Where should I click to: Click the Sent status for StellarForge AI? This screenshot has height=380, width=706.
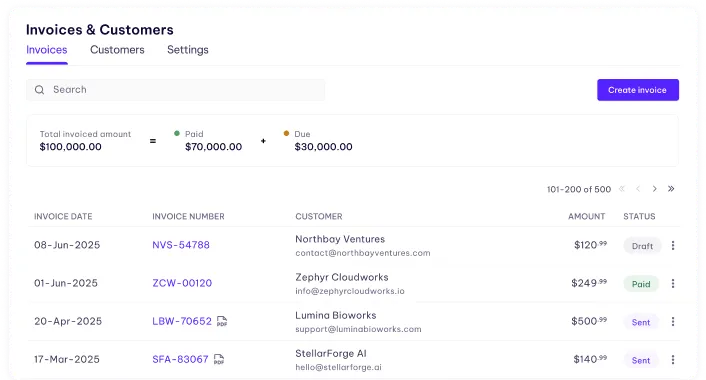[641, 360]
